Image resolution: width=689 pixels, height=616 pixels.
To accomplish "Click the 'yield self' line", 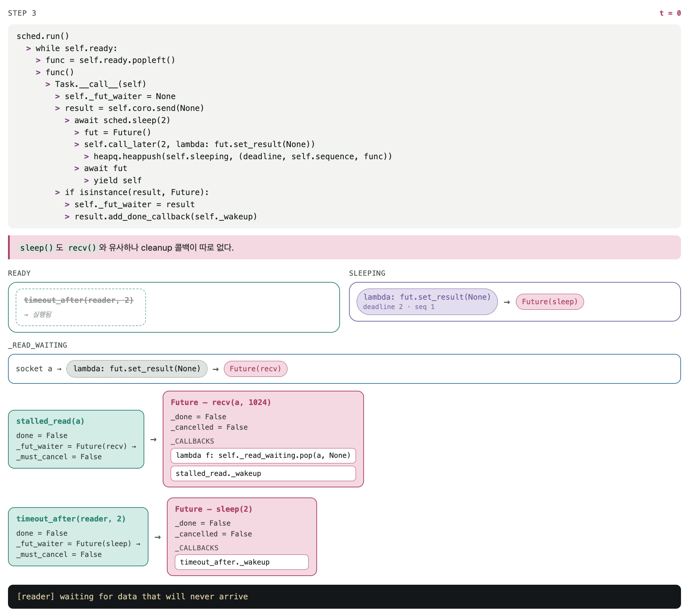I will pos(117,180).
